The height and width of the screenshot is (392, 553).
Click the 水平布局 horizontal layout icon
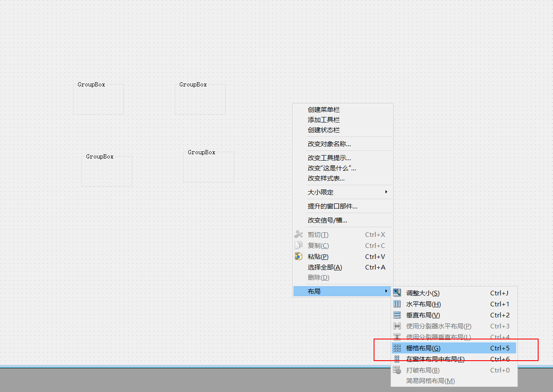397,304
